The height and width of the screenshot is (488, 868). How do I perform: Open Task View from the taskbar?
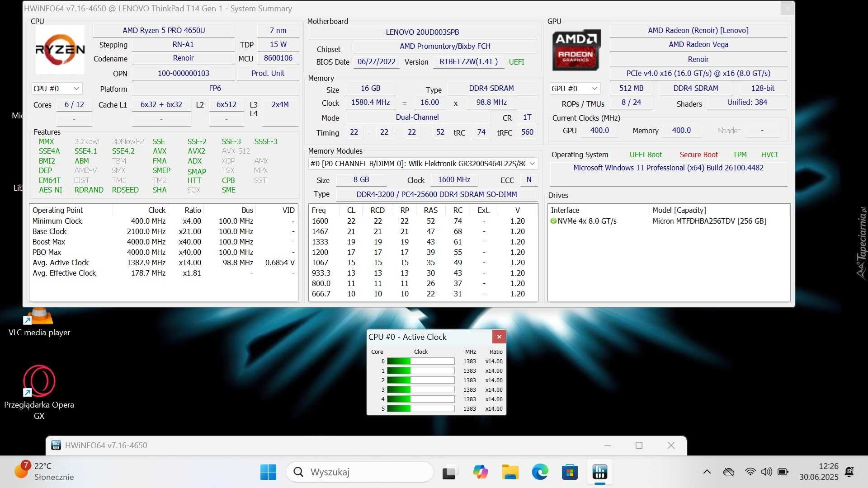click(449, 472)
